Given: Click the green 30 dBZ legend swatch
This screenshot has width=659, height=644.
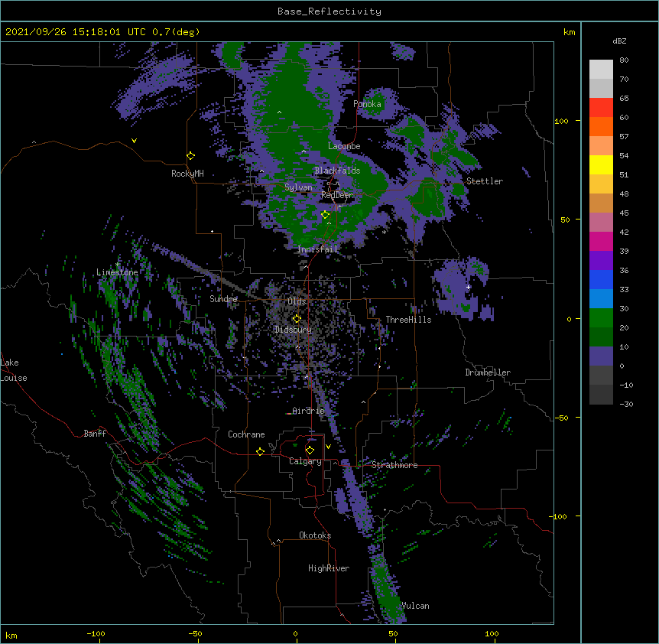Looking at the screenshot, I should pyautogui.click(x=601, y=318).
